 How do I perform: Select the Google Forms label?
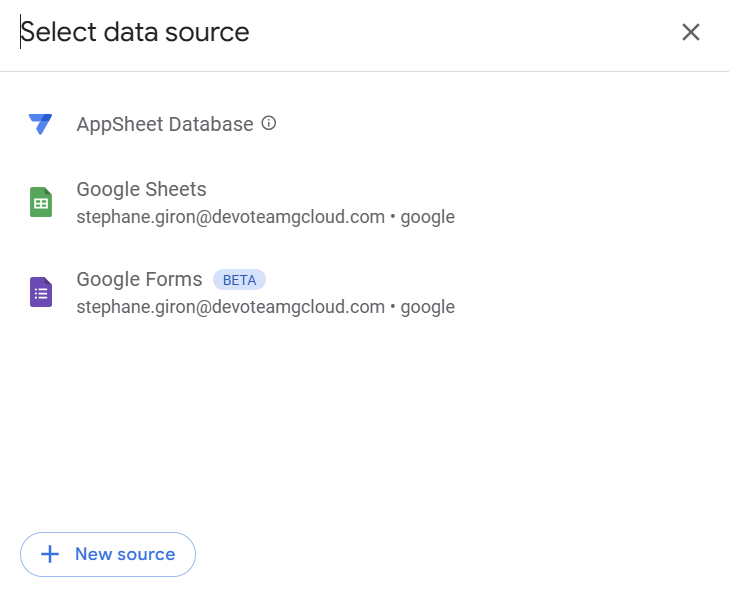click(139, 279)
